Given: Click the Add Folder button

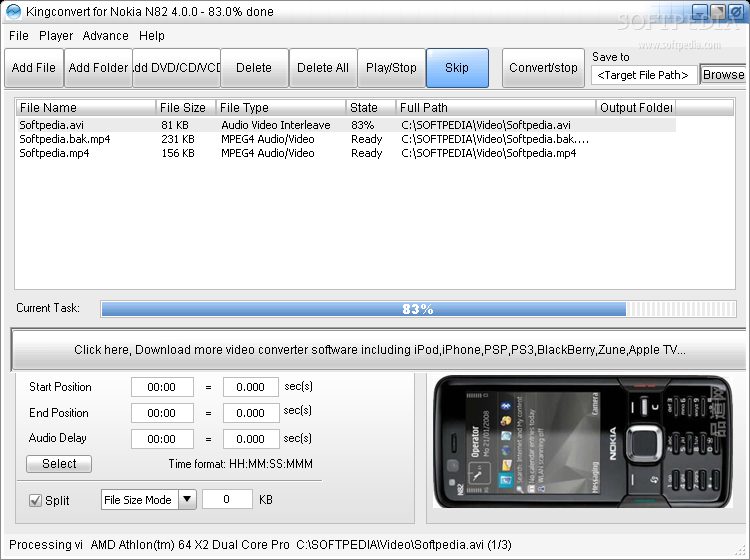Looking at the screenshot, I should point(98,68).
